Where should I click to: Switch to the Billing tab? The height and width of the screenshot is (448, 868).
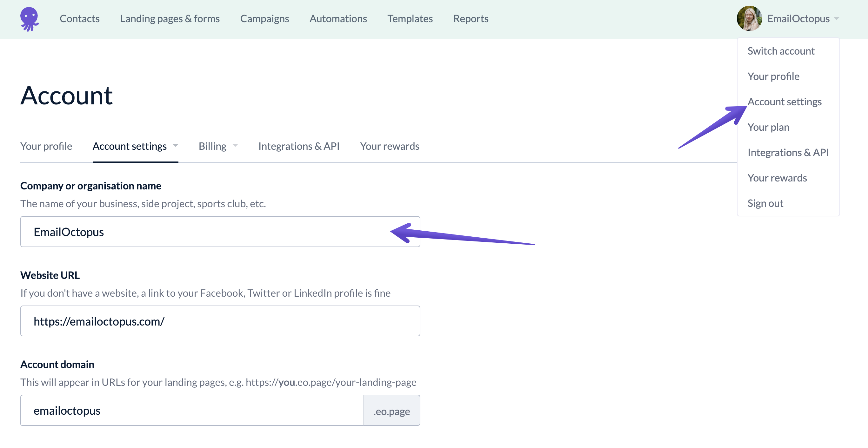click(212, 146)
